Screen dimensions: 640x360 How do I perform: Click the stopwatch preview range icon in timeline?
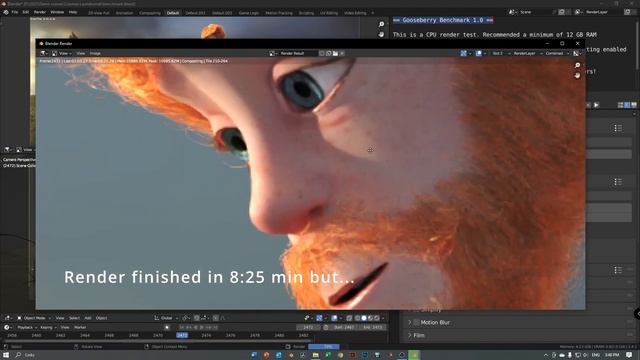(326, 327)
